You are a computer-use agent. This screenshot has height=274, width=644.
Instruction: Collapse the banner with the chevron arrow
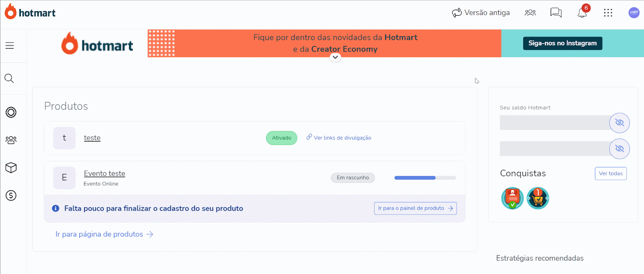click(x=335, y=57)
